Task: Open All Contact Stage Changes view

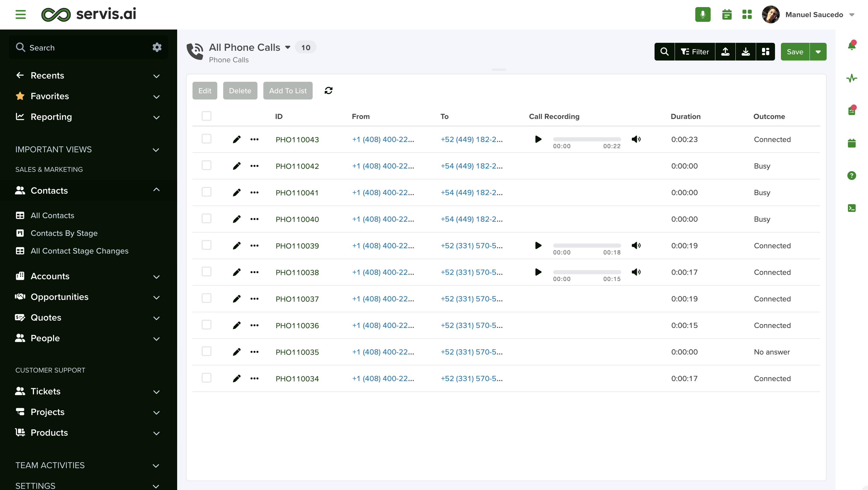Action: (79, 251)
